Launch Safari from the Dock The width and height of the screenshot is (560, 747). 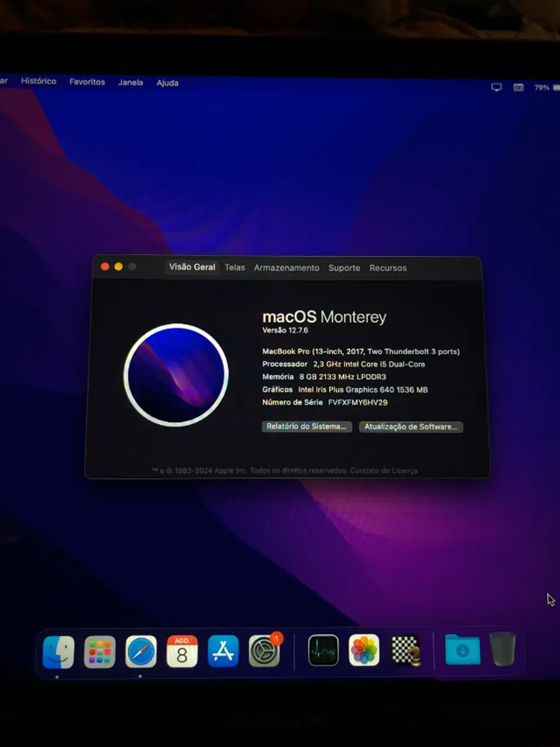point(141,652)
